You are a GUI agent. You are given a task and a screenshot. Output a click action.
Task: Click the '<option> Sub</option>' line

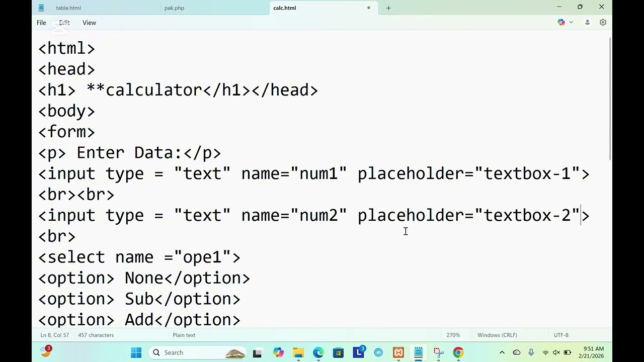[139, 299]
